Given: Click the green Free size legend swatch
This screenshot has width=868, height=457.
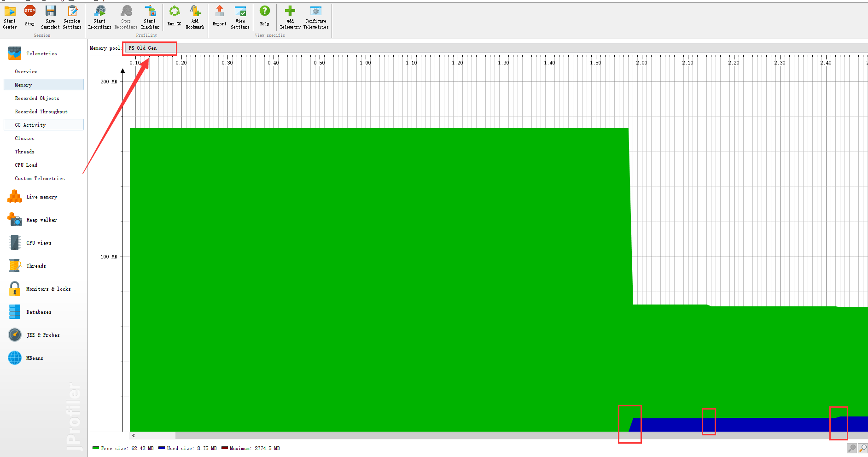Looking at the screenshot, I should (x=96, y=448).
